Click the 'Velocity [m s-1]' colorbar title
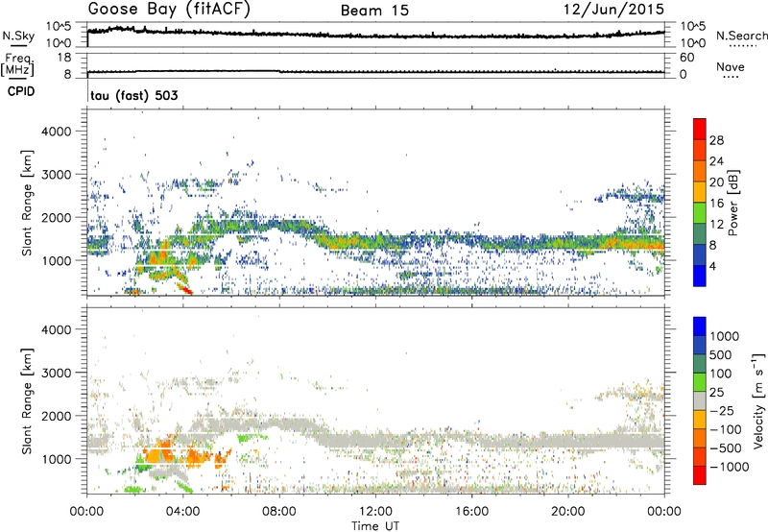This screenshot has width=768, height=532. click(758, 400)
